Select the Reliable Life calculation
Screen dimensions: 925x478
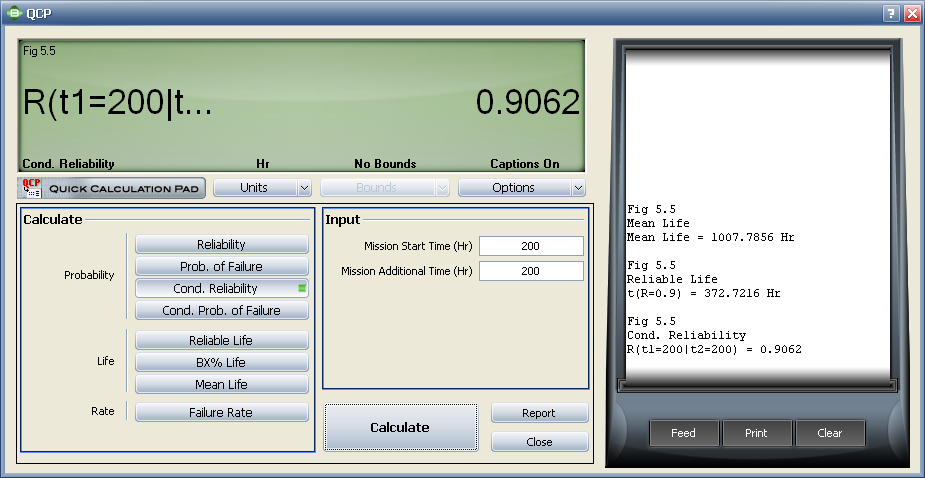click(x=222, y=341)
